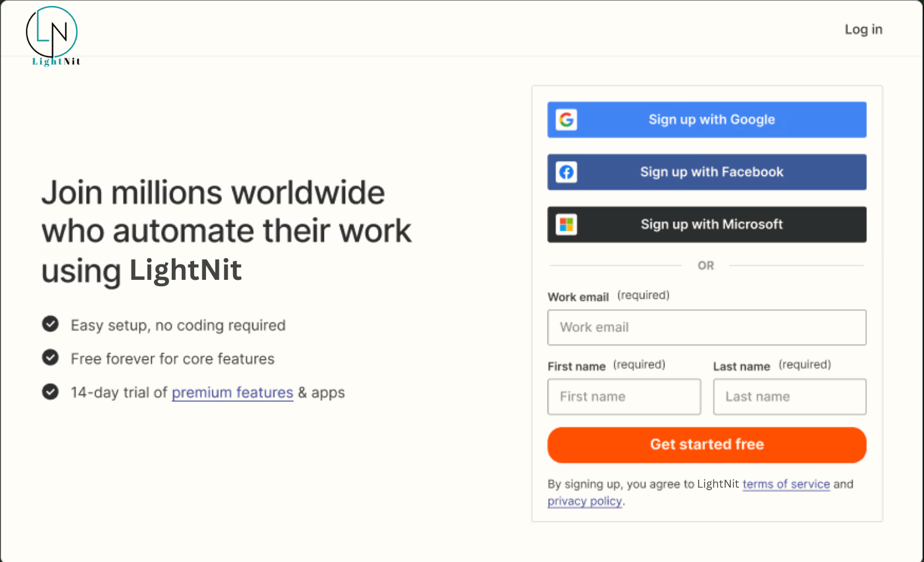
Task: Submit with Get started free button
Action: 706,445
